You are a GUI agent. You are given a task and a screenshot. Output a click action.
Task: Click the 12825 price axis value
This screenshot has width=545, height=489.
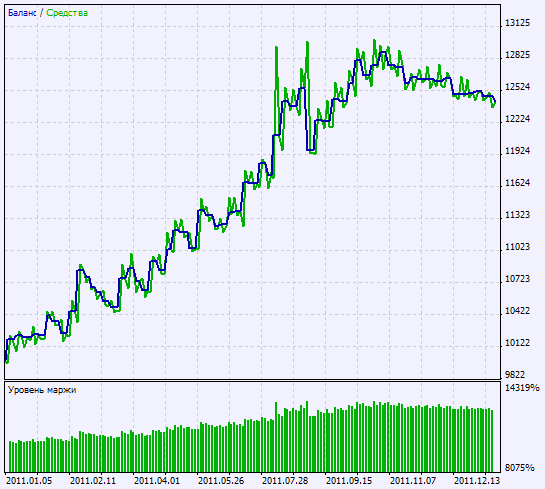[518, 55]
